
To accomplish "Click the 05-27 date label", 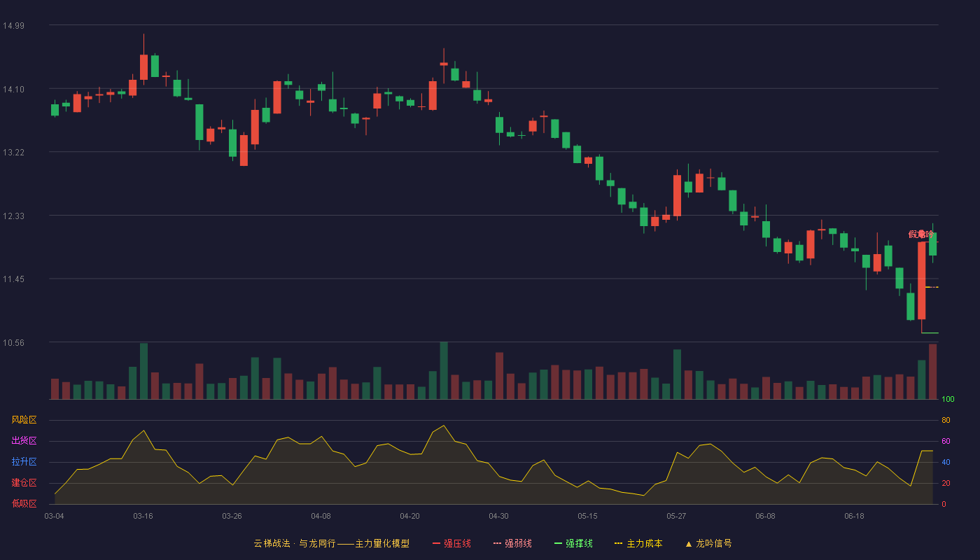I will point(676,516).
